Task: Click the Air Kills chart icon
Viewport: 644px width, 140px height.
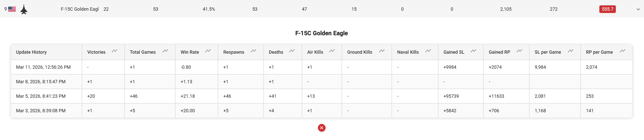Action: pyautogui.click(x=332, y=51)
